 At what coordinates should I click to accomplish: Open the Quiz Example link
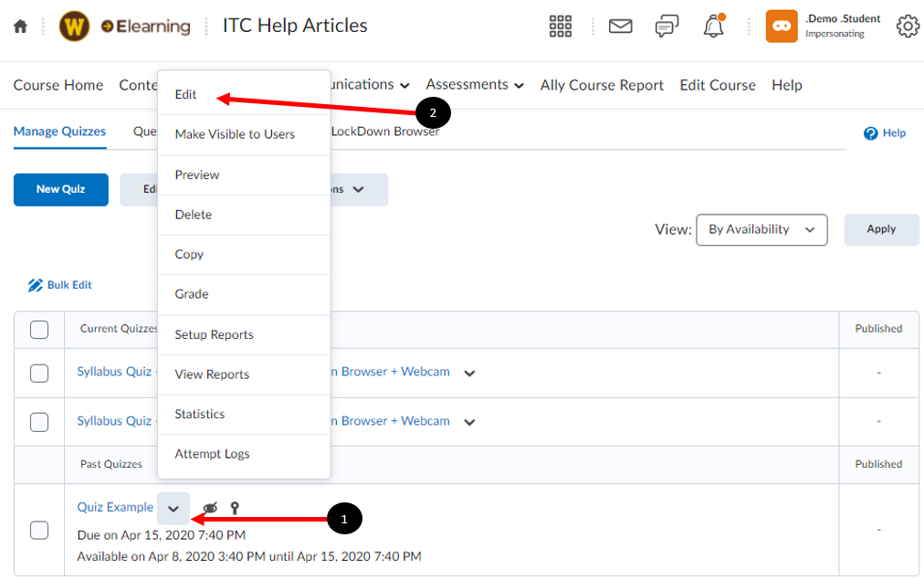[115, 508]
